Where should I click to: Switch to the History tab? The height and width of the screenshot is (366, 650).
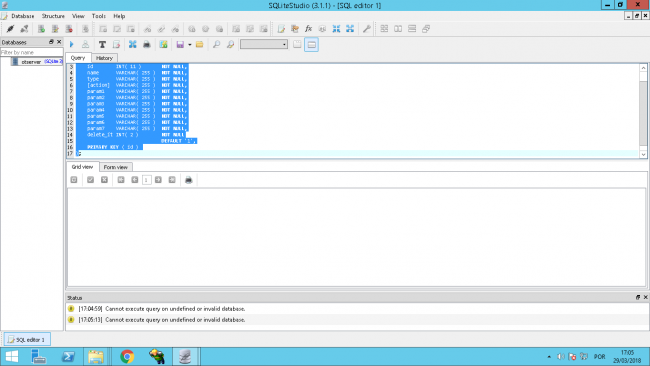[104, 58]
